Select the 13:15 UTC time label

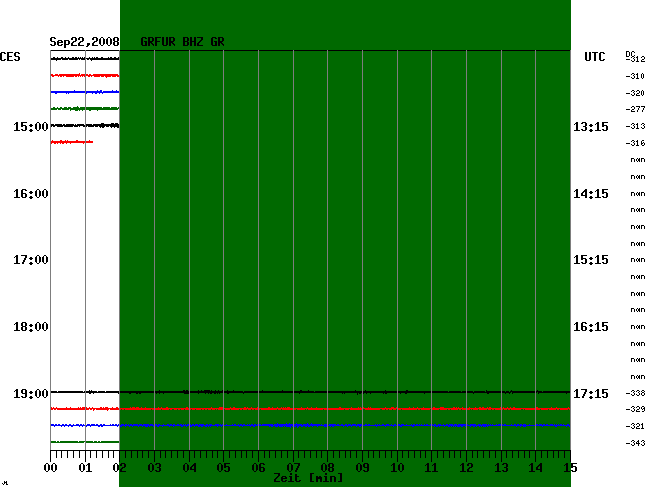591,126
